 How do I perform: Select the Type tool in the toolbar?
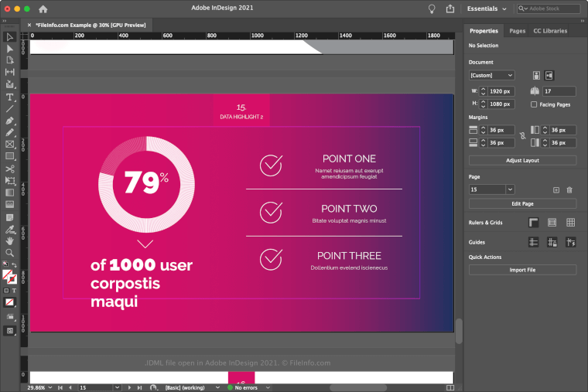(10, 97)
